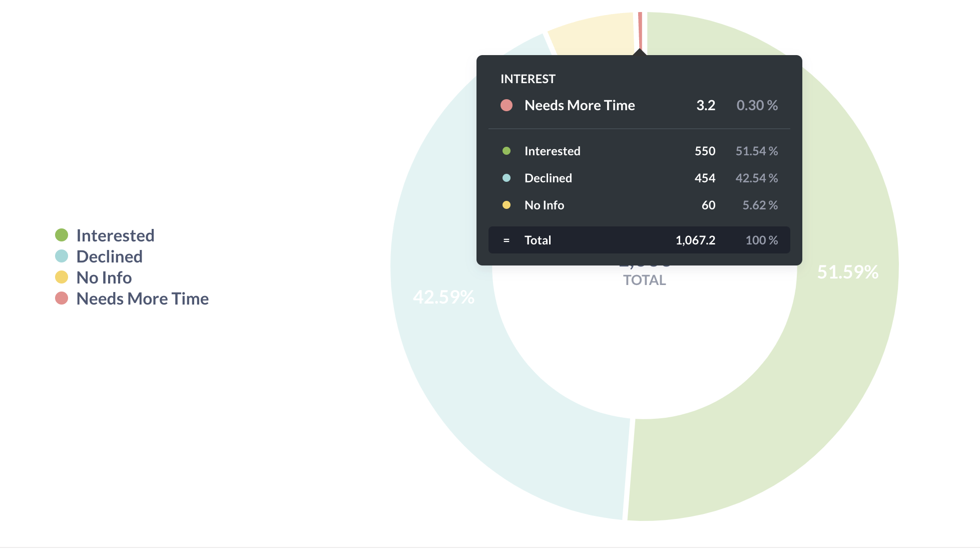The width and height of the screenshot is (980, 550).
Task: Click the Declined row in the tooltip
Action: (639, 178)
